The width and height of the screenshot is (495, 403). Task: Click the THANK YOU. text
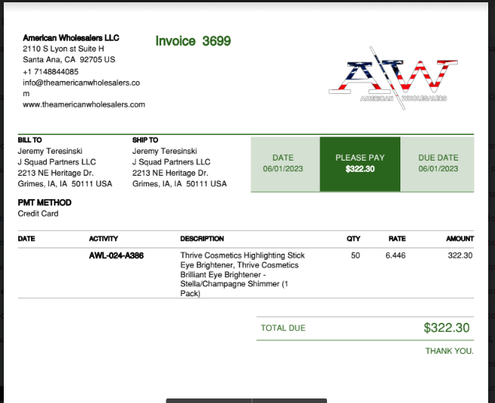[449, 351]
